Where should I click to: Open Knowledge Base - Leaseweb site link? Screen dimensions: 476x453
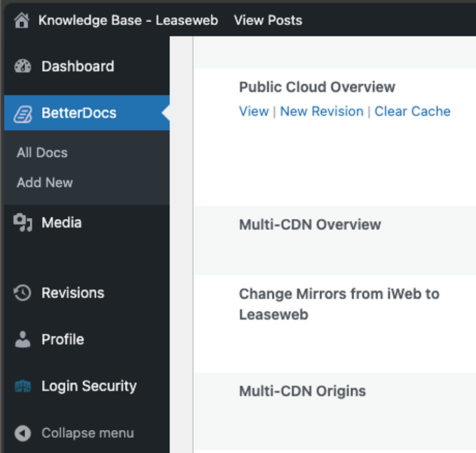pos(128,21)
